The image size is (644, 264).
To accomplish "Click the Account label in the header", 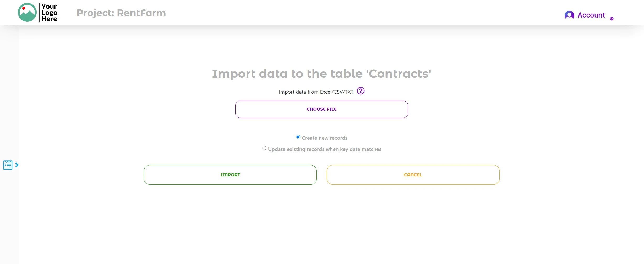I will 591,15.
